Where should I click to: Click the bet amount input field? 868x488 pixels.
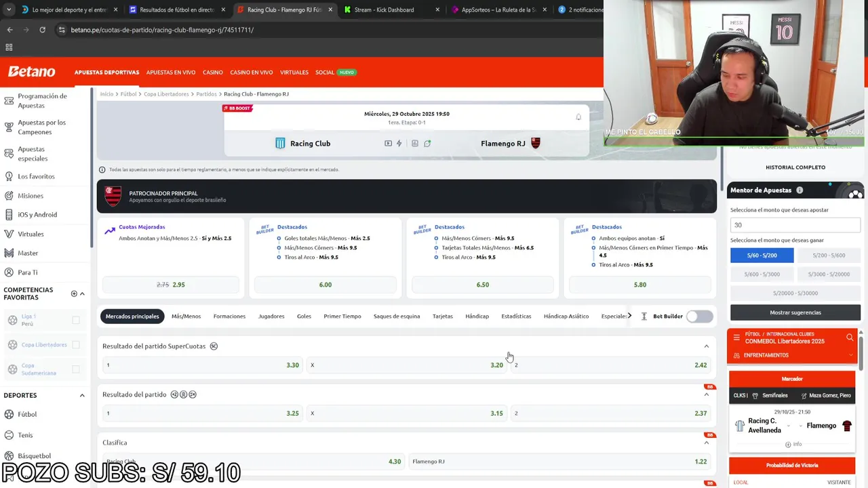click(x=795, y=225)
